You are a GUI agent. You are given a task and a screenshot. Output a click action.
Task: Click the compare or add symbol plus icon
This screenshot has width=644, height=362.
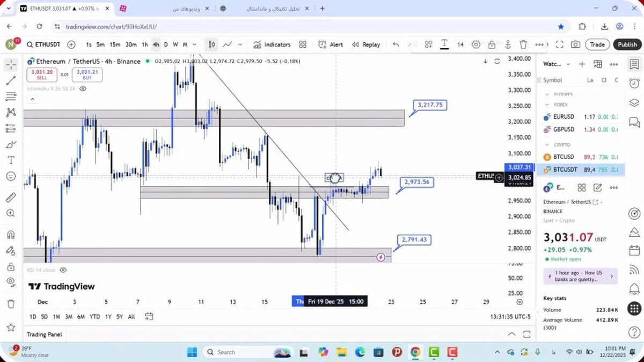pos(71,45)
